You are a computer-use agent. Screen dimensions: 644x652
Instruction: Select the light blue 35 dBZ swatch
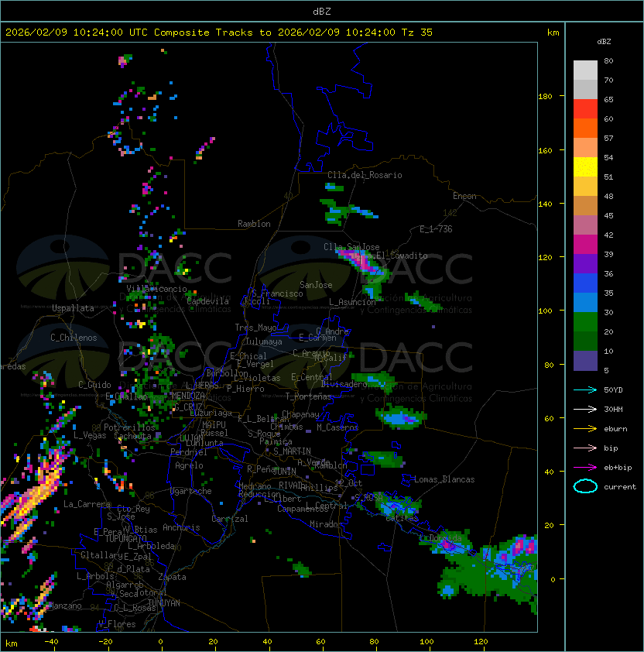coord(585,303)
